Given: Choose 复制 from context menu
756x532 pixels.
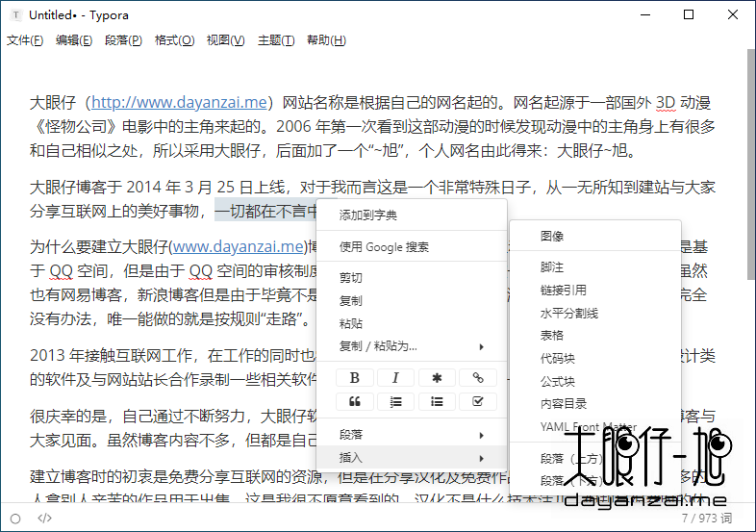Looking at the screenshot, I should point(412,300).
